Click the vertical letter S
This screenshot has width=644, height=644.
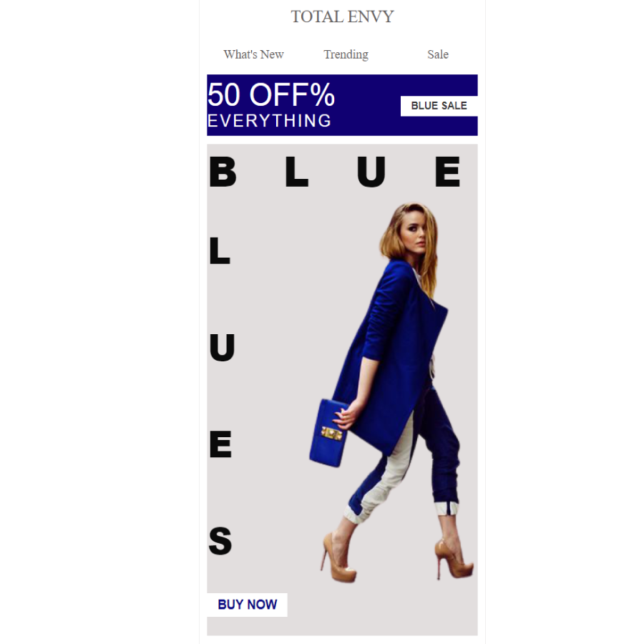pos(220,541)
